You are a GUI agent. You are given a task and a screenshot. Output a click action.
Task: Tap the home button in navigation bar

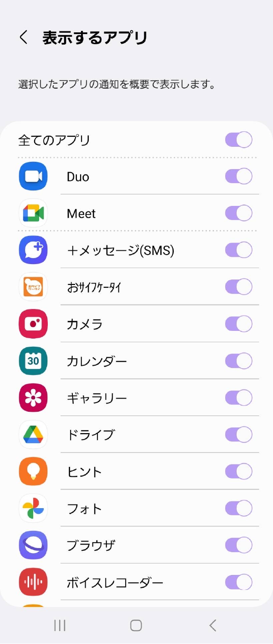136,625
